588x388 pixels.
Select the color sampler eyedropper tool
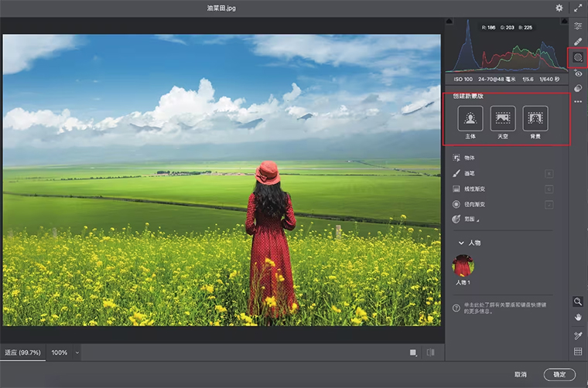(x=578, y=335)
